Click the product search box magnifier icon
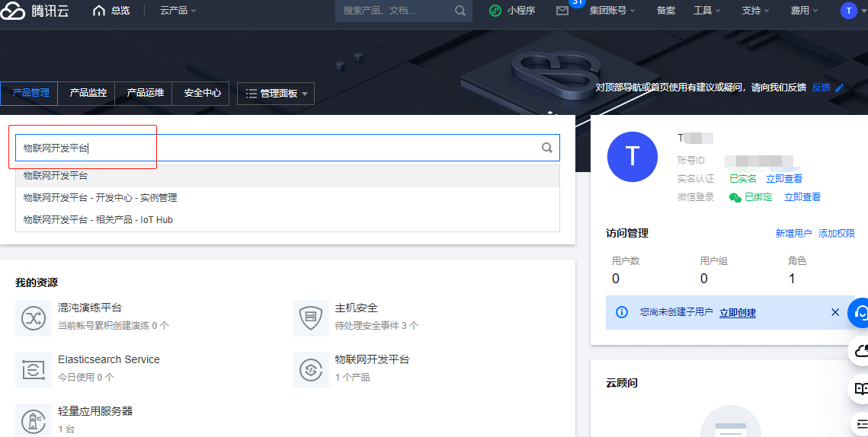Viewport: 868px width, 437px height. [546, 148]
